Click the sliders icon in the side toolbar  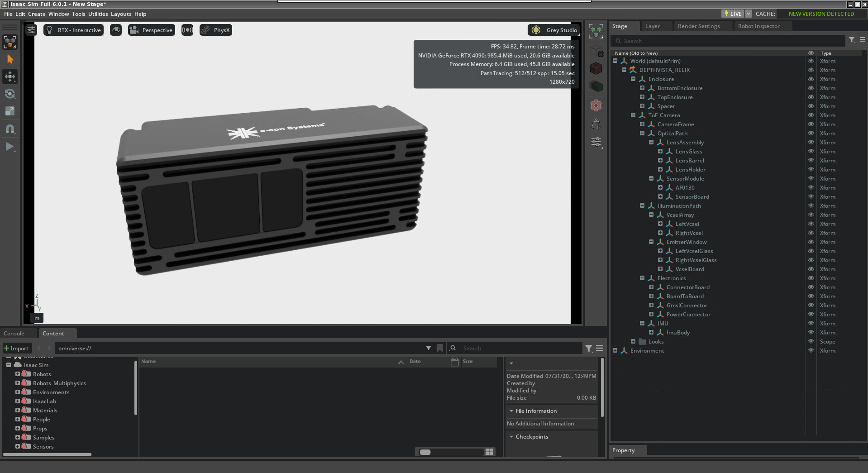(x=596, y=142)
